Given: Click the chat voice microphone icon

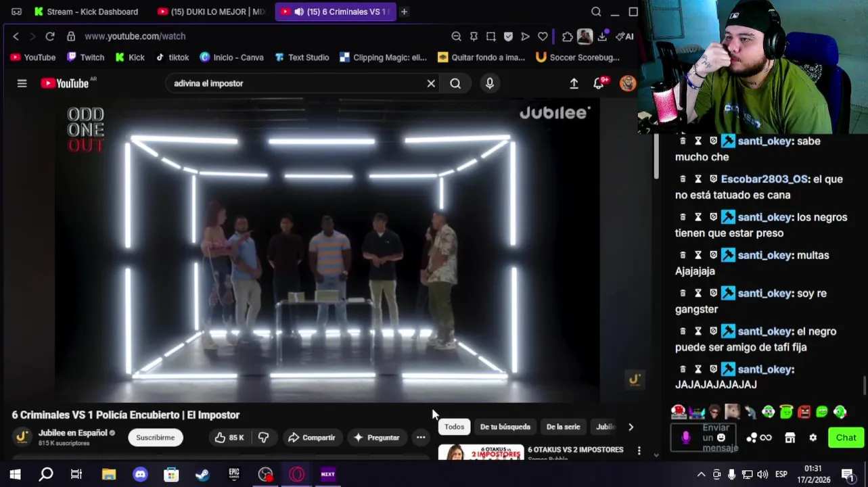Looking at the screenshot, I should 686,438.
